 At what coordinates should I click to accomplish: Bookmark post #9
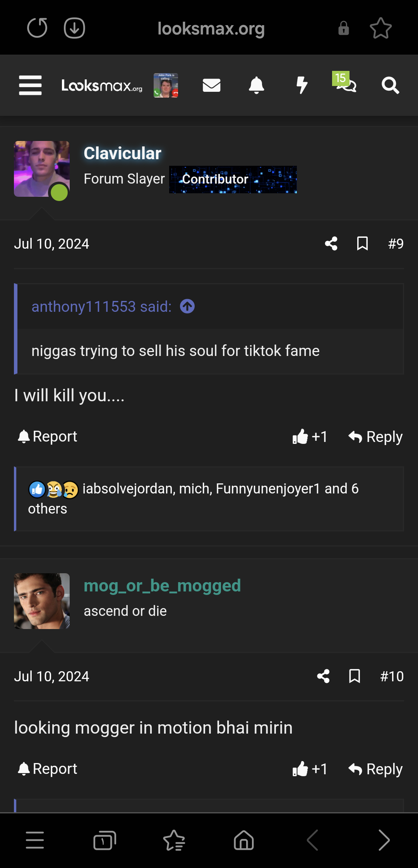click(x=362, y=244)
